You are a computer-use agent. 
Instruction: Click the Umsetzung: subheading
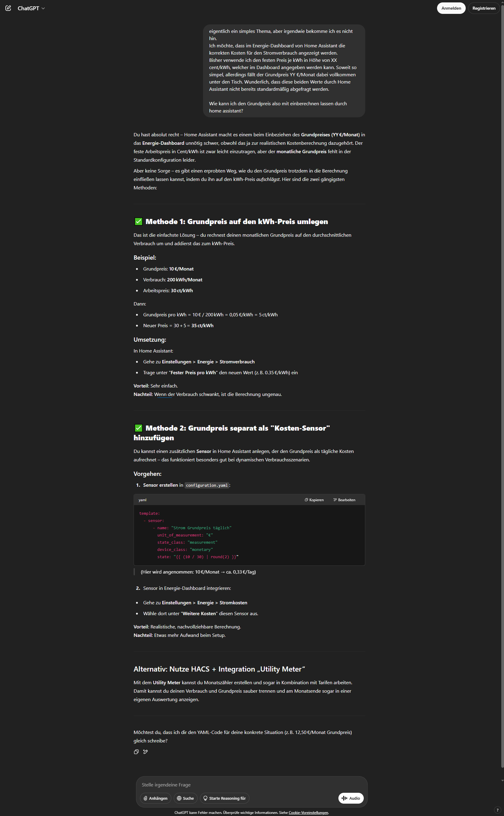pos(150,340)
